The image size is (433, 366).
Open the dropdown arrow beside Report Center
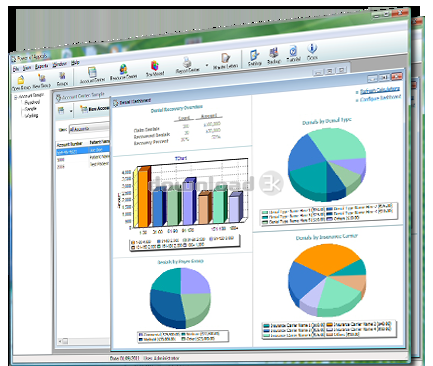point(207,65)
